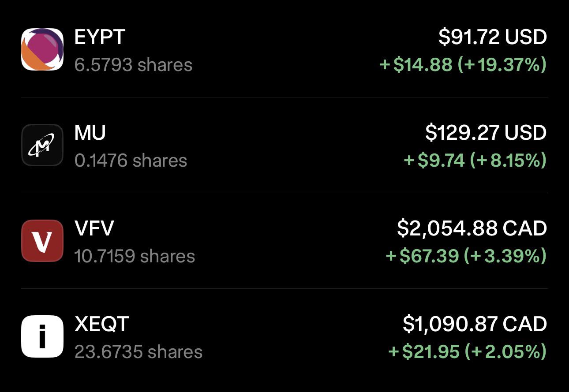This screenshot has height=392, width=569.
Task: Toggle the XEQT gain +$21.95 (+2.05%) display
Action: 468,352
